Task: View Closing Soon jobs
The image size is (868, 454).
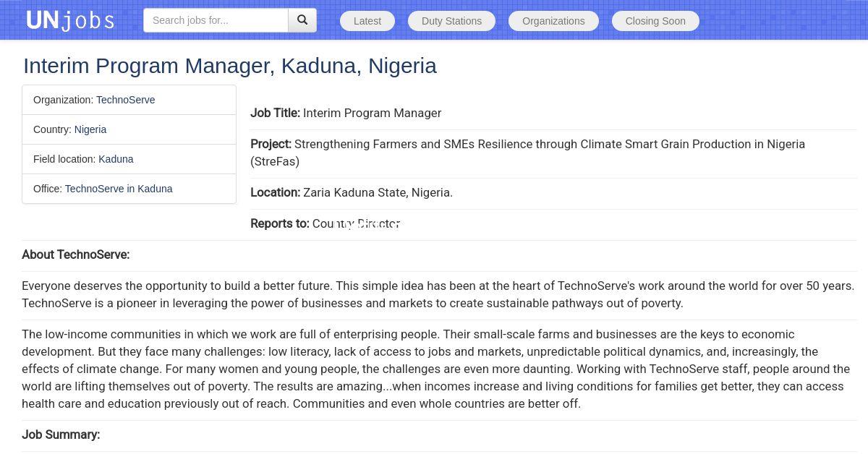Action: point(655,21)
